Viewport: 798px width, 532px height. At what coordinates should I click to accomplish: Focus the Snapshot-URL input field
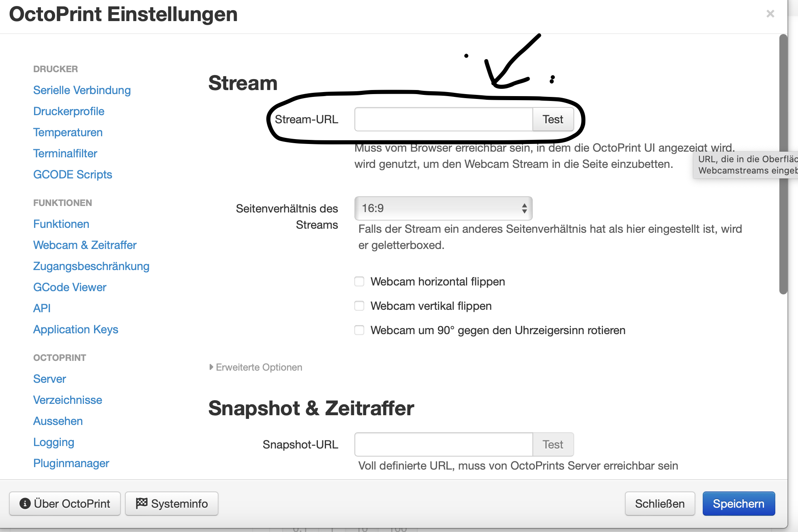coord(443,444)
